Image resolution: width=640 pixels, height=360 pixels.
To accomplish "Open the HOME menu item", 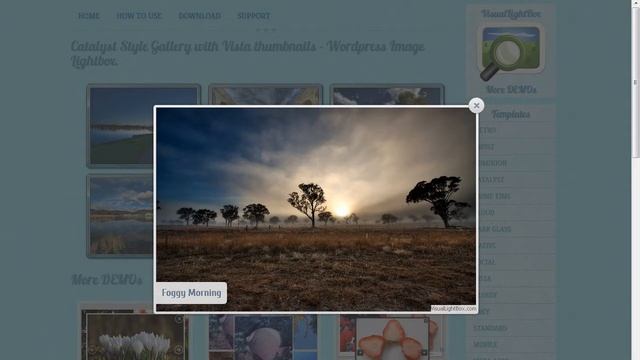I will pos(89,16).
